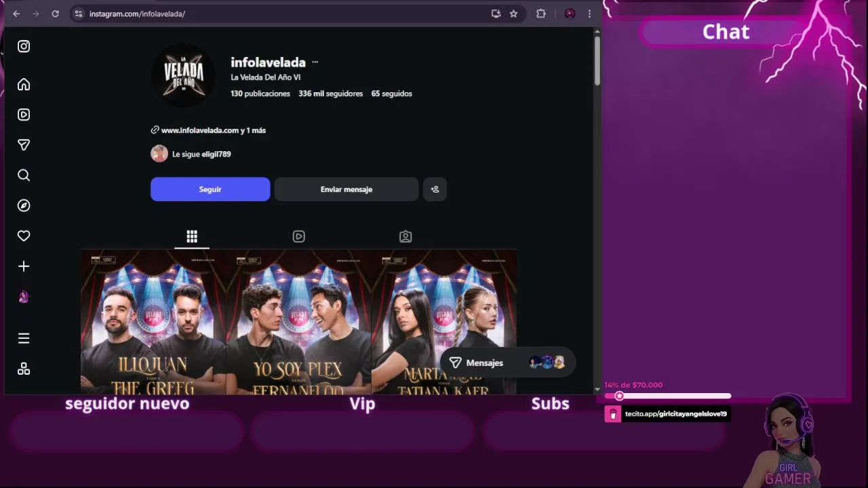Click the suggested accounts add-person button
868x488 pixels.
435,189
